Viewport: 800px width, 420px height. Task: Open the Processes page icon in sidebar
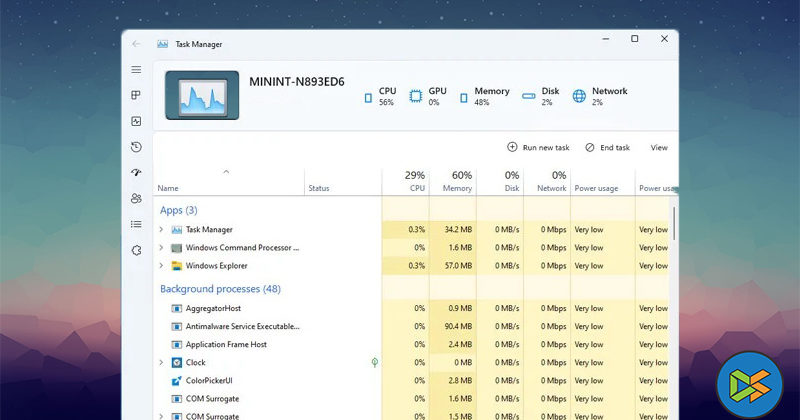[136, 96]
